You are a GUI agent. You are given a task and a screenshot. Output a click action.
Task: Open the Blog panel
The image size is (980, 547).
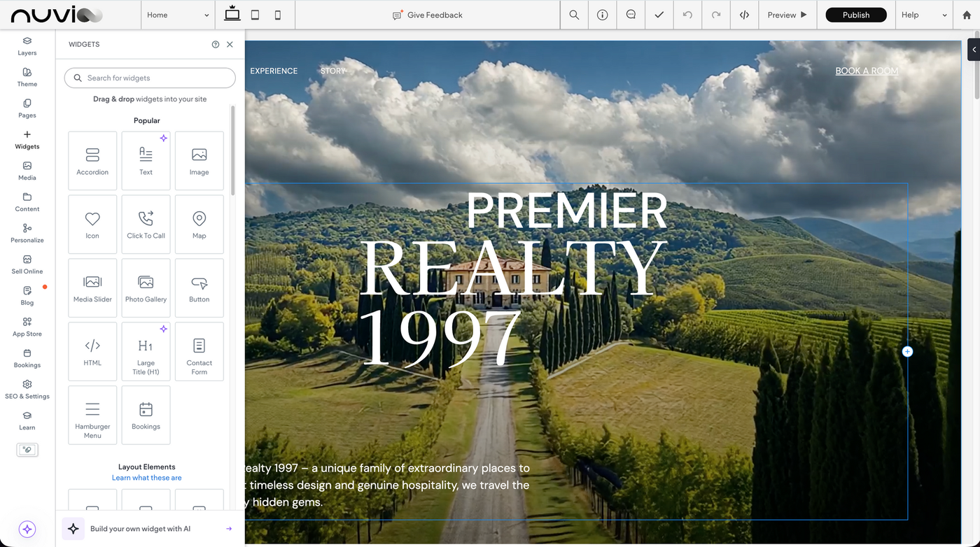click(27, 296)
